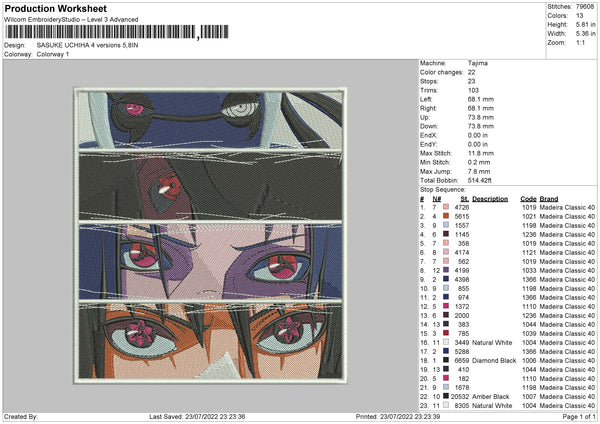The width and height of the screenshot is (600, 424).
Task: Select the orange swatch in the 5615 stitches row
Action: (446, 217)
